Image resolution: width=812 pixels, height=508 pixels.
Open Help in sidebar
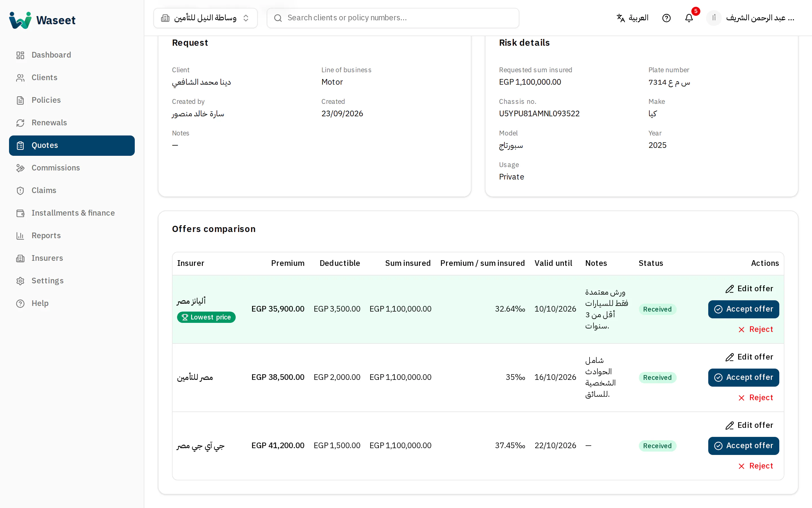(72, 303)
